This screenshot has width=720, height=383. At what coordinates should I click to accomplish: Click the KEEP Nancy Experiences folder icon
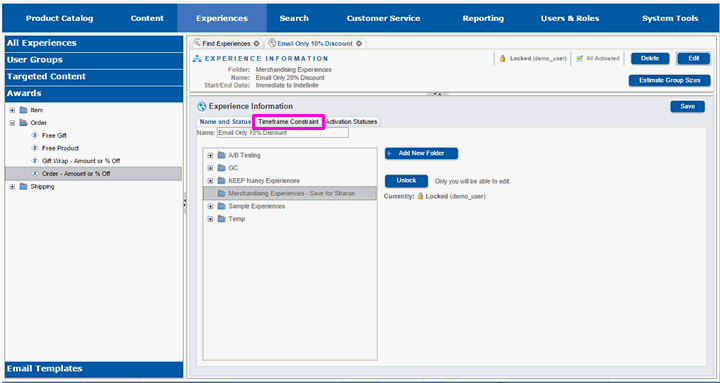[x=221, y=180]
